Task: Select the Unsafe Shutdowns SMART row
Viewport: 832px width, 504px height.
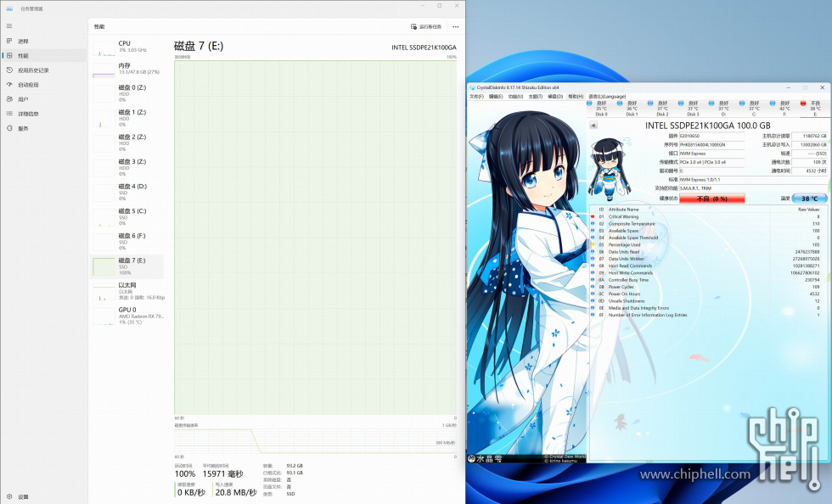Action: [x=708, y=301]
